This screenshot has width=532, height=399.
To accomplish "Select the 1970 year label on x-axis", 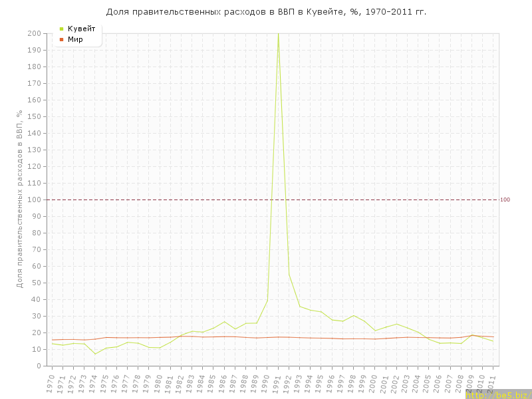I will (51, 383).
